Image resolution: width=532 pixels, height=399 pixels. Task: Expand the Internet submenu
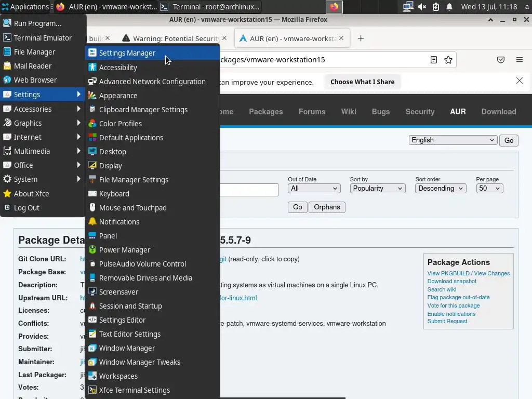point(43,137)
